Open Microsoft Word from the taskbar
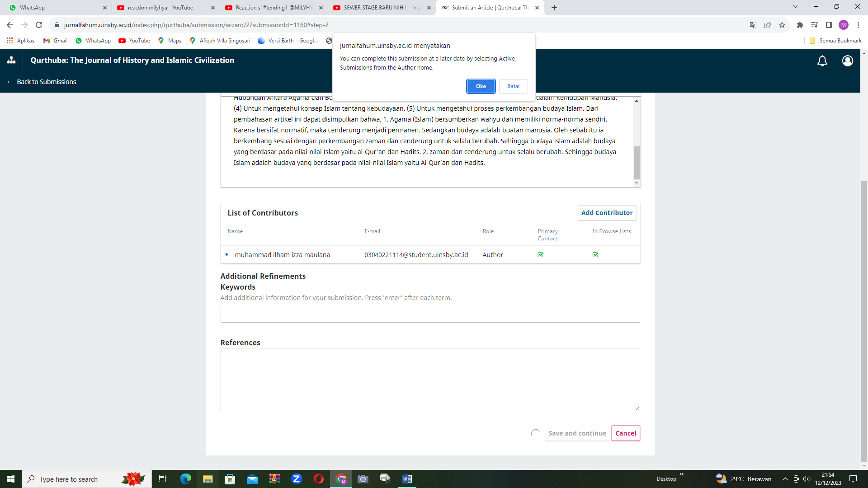 pyautogui.click(x=407, y=479)
